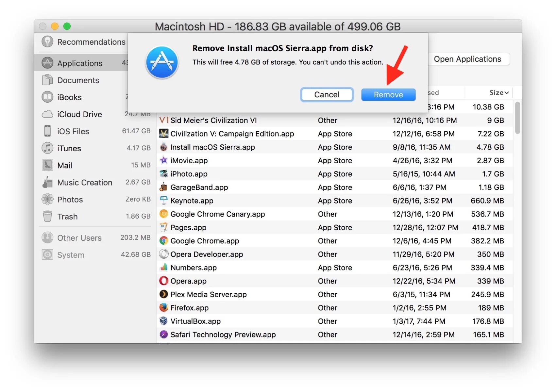Click the application list scrollbar
Screen dimensions: 556x392
point(517,118)
